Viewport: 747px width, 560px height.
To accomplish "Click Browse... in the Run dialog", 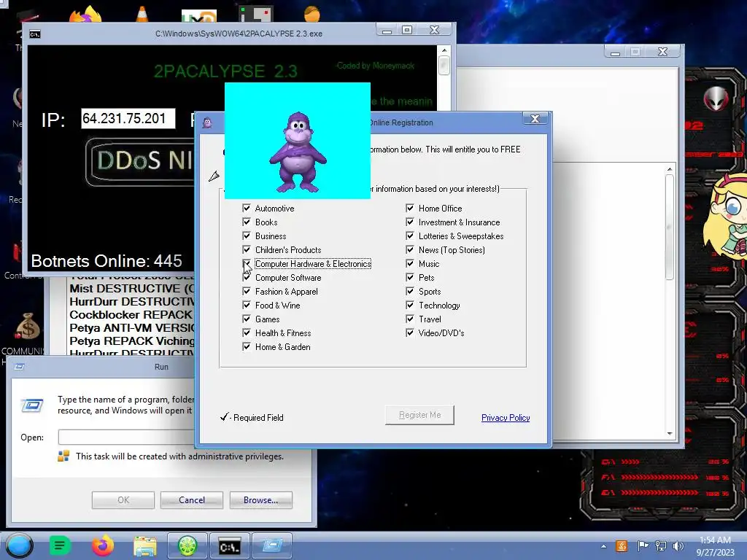I will pos(260,500).
